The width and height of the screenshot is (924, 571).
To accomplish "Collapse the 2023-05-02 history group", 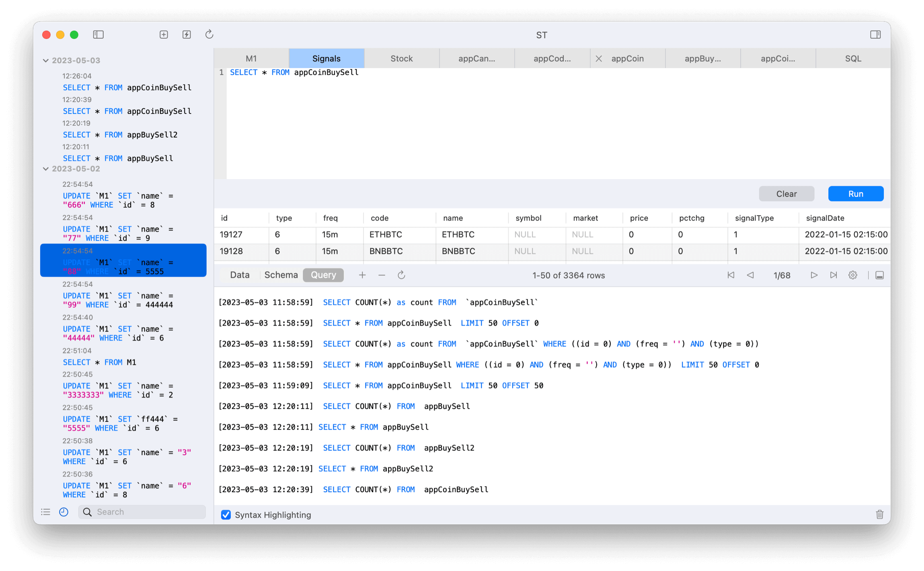I will point(45,169).
